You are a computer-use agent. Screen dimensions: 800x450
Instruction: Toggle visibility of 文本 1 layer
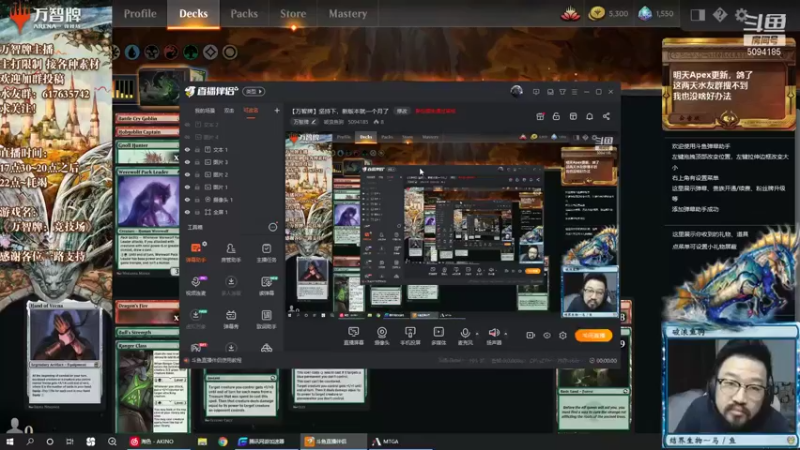pos(187,150)
